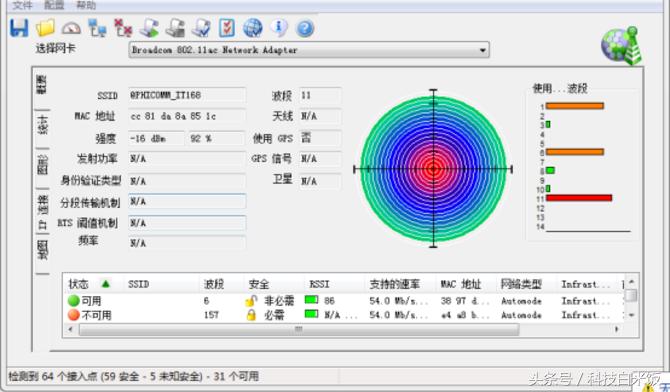This screenshot has height=392, width=670.
Task: Click the speedometer gauge toolbar icon
Action: coord(71,28)
